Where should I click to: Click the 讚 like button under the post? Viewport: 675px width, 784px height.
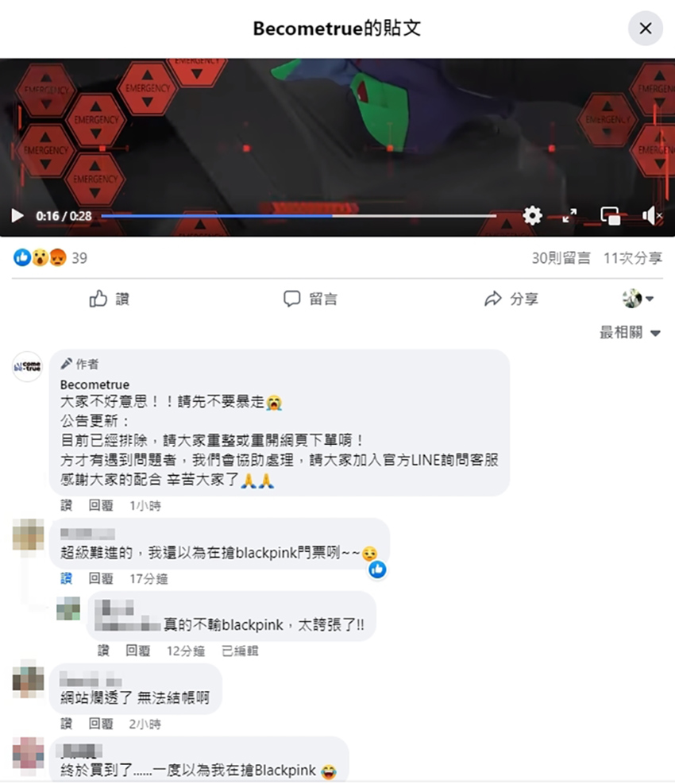point(109,299)
